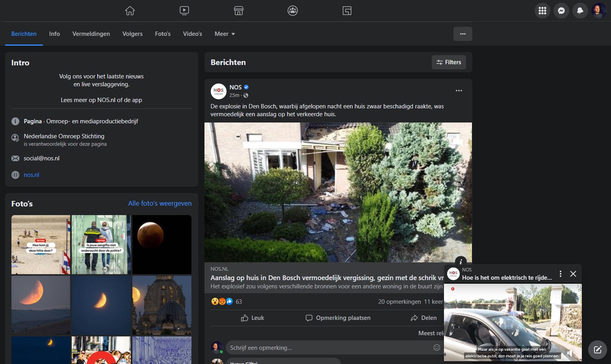The image size is (611, 364).
Task: Open the Gaming icon
Action: click(x=347, y=11)
